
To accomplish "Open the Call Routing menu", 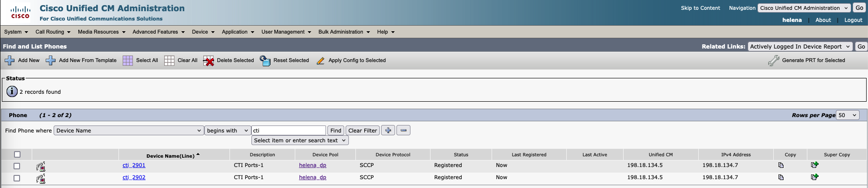I will pos(53,32).
